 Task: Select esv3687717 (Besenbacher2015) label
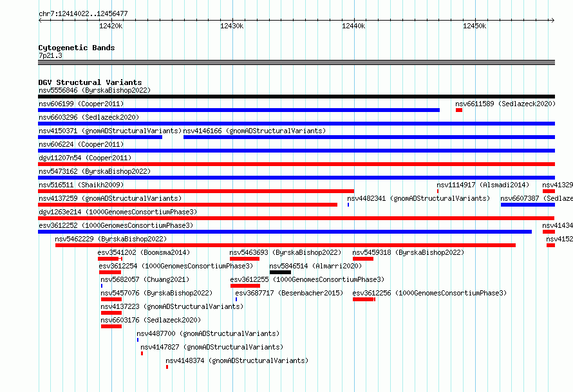[x=289, y=293]
